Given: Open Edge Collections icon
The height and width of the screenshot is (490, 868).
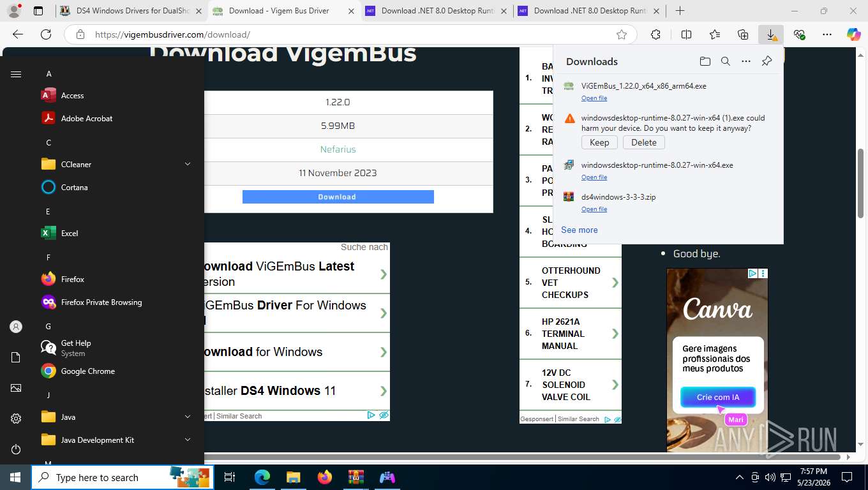Looking at the screenshot, I should (742, 34).
